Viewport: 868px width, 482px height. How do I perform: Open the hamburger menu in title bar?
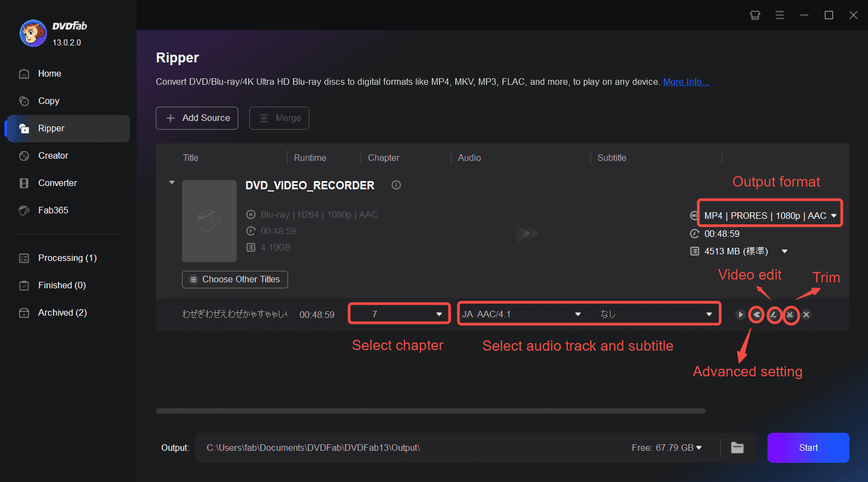pyautogui.click(x=779, y=15)
